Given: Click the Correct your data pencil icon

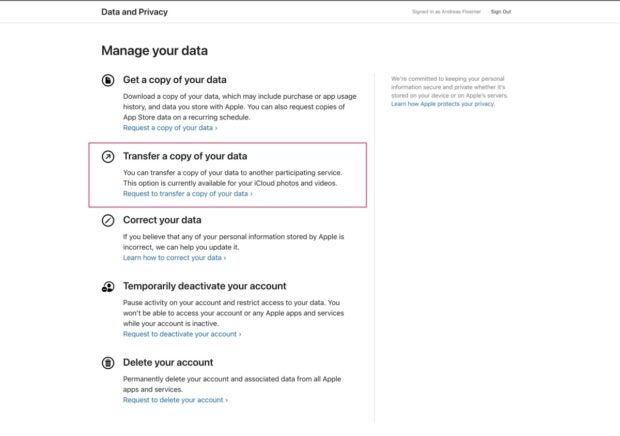Looking at the screenshot, I should click(x=108, y=220).
